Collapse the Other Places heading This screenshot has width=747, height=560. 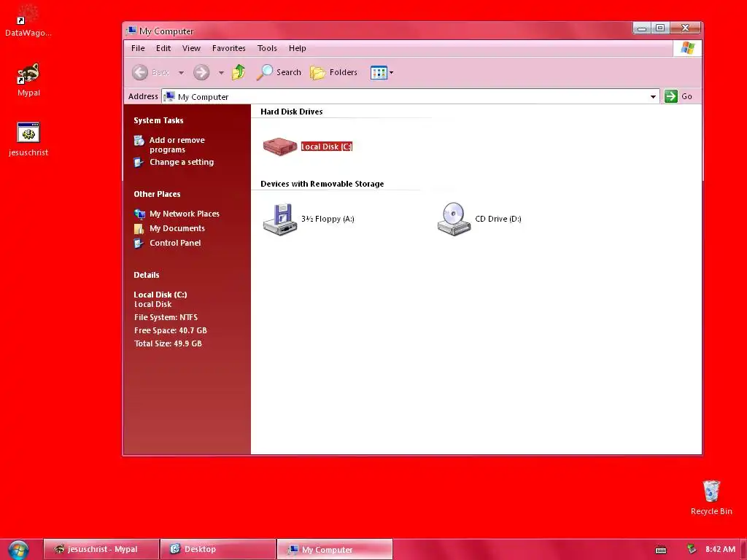(157, 194)
